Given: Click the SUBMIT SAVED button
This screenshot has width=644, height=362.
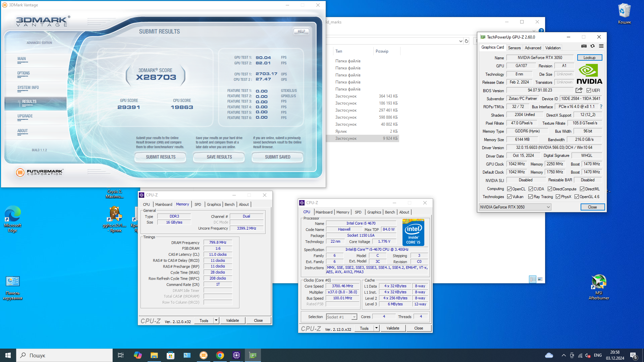Looking at the screenshot, I should click(x=277, y=157).
